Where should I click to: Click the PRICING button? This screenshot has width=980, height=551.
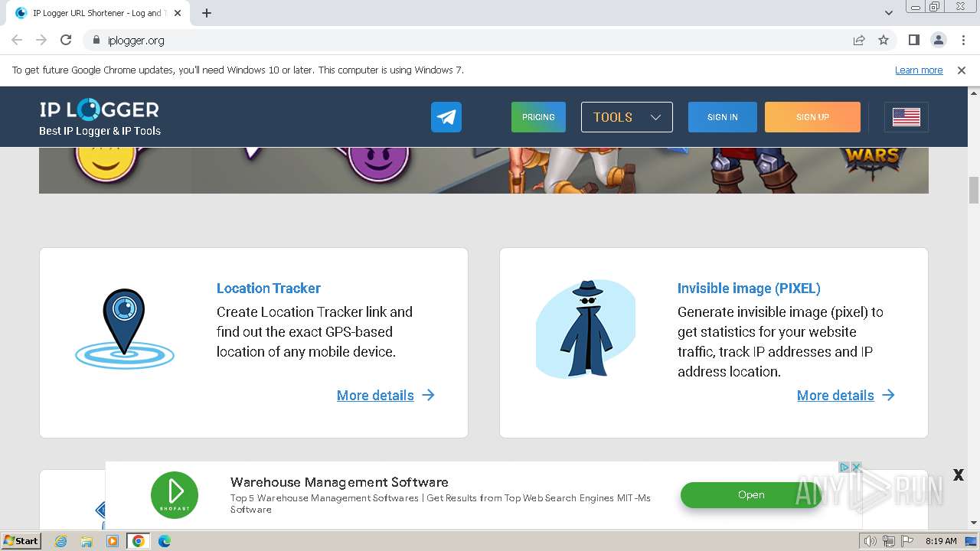pyautogui.click(x=538, y=117)
